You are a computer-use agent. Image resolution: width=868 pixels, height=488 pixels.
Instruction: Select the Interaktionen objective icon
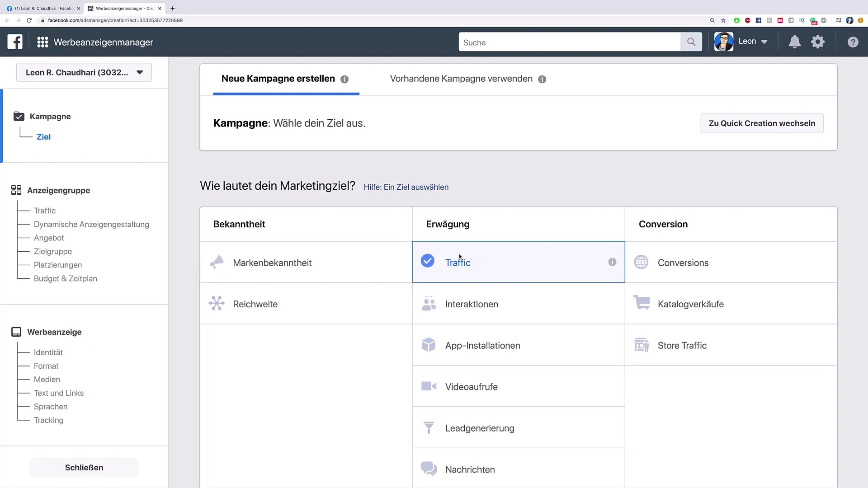(x=429, y=304)
